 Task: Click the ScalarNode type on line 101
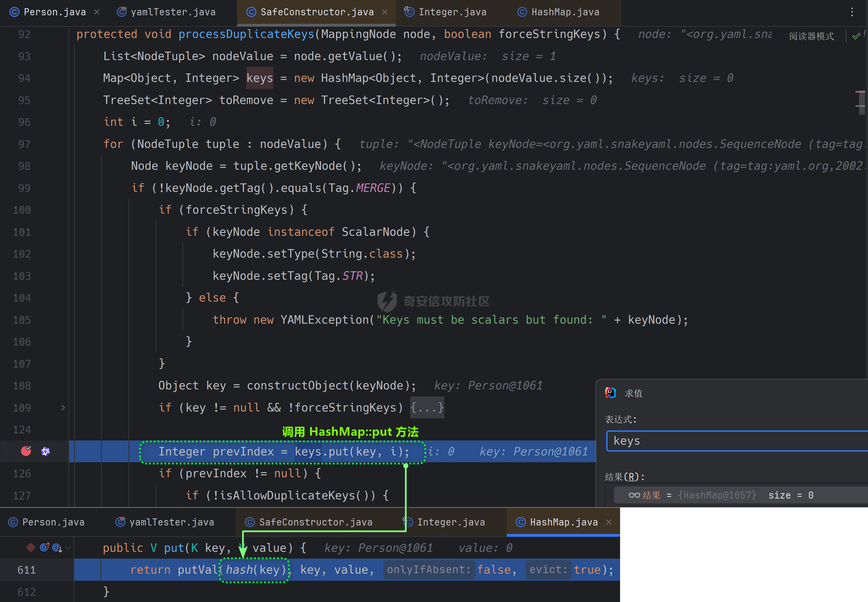pos(376,232)
